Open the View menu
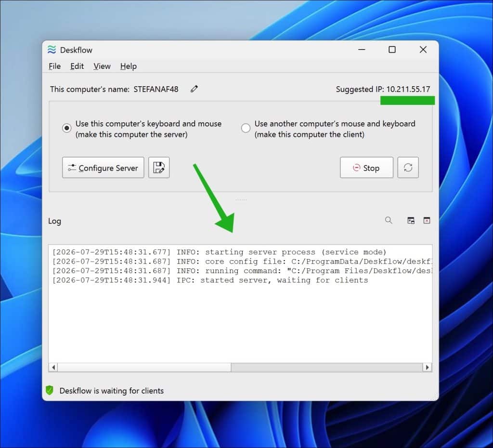This screenshot has width=493, height=448. [102, 66]
